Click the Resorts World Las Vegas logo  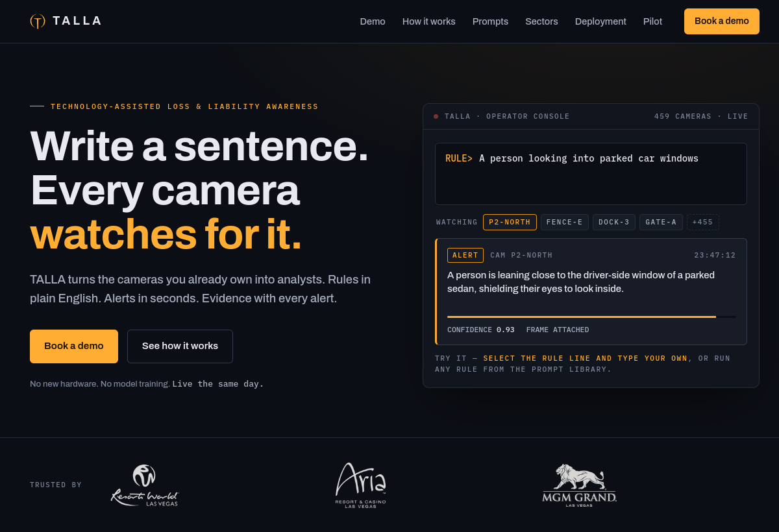[x=144, y=485]
